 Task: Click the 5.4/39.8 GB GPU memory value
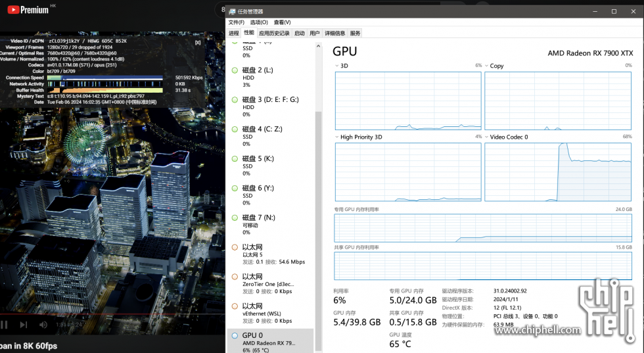pos(357,322)
